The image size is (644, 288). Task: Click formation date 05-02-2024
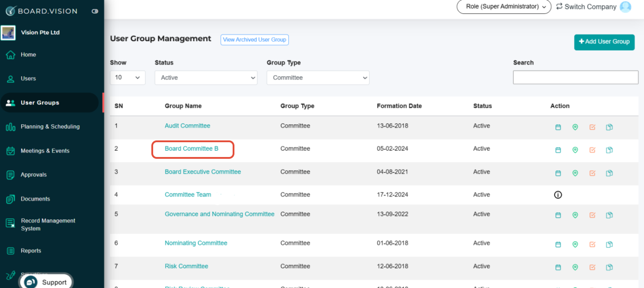(x=393, y=148)
